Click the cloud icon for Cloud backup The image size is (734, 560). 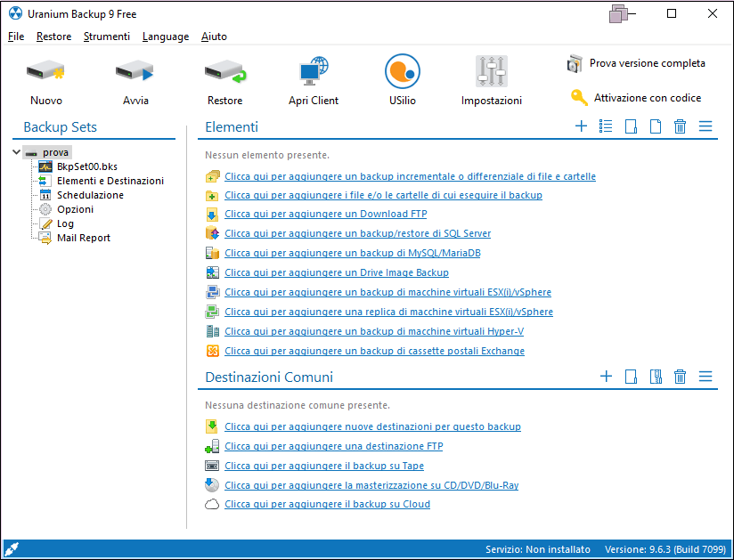pos(212,504)
